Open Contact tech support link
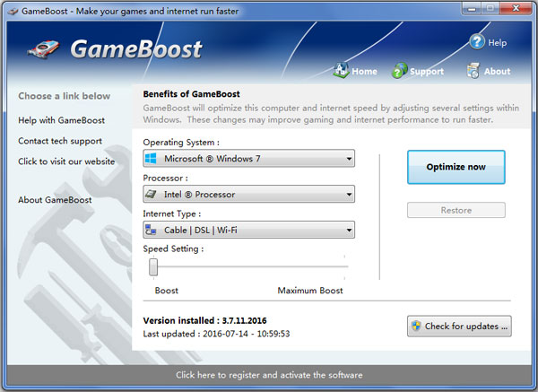 click(x=60, y=141)
